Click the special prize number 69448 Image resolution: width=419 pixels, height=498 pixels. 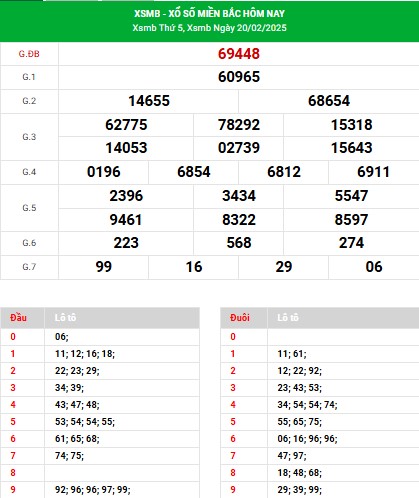tap(239, 54)
